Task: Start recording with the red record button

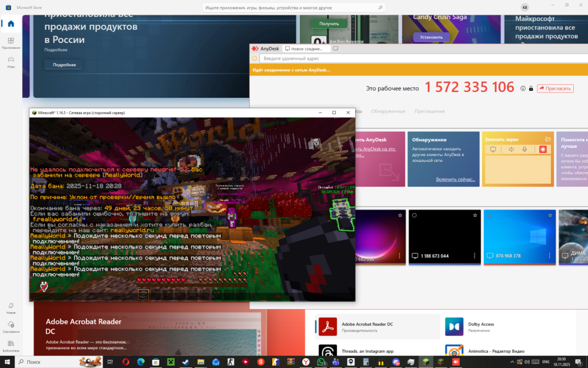Action: 543,150
